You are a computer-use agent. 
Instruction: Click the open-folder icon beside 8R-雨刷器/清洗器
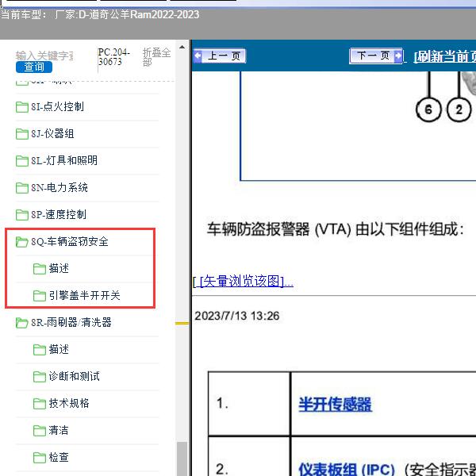22,322
